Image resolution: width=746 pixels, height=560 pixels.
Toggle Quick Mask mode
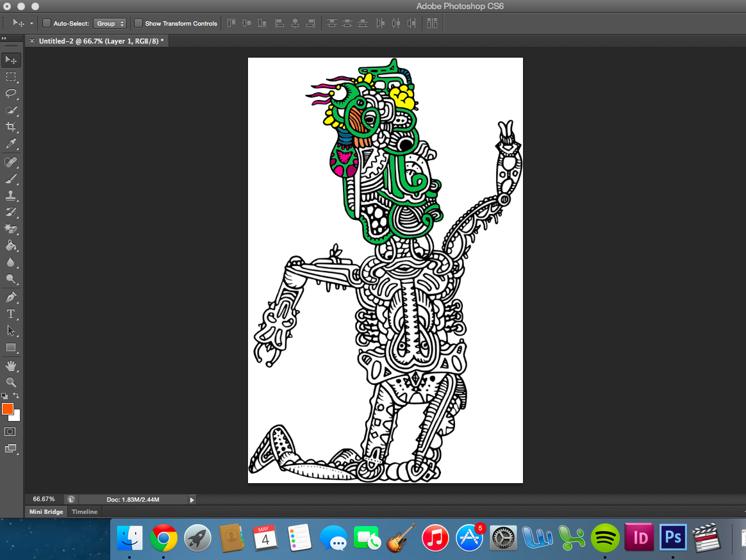[10, 432]
